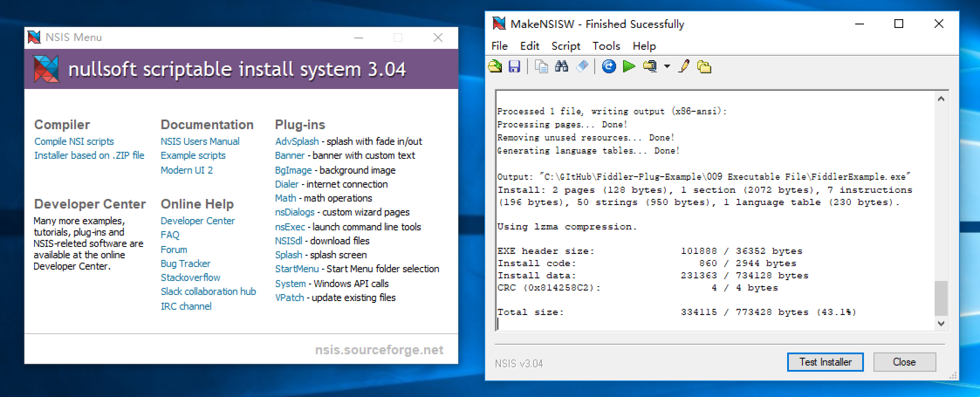980x397 pixels.
Task: Click the Load Script toolbar icon
Action: click(x=495, y=66)
